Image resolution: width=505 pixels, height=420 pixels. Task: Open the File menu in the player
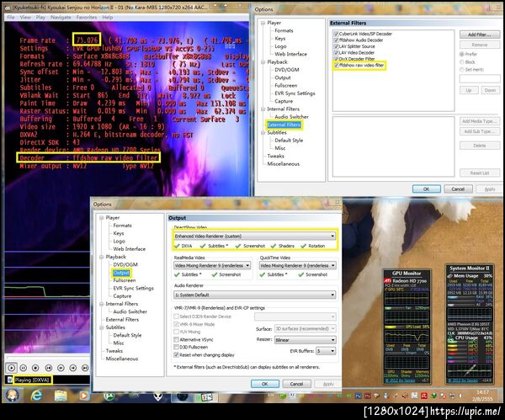pos(11,17)
